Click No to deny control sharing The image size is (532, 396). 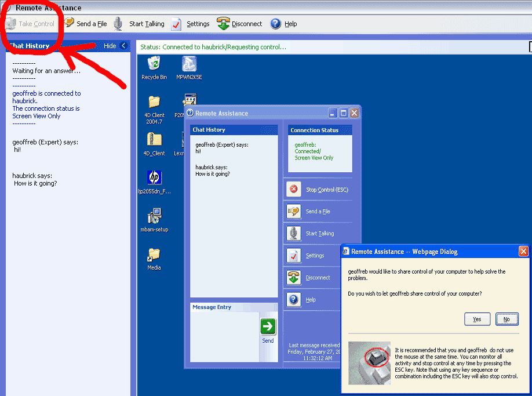[x=507, y=319]
